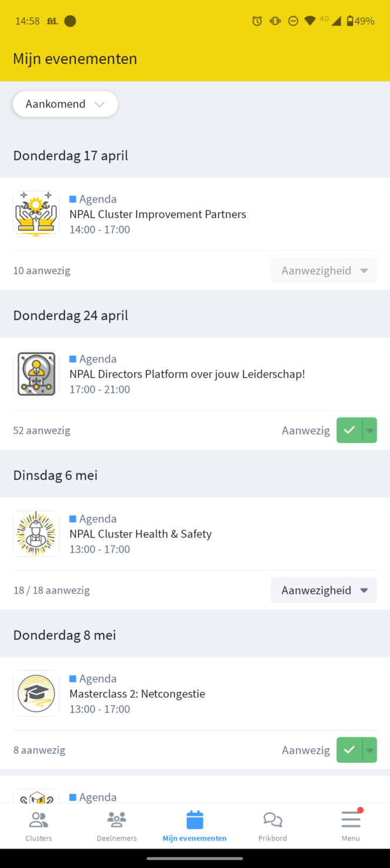The height and width of the screenshot is (868, 390).
Task: Tap the Prikbord chat bubbles icon
Action: tap(273, 820)
